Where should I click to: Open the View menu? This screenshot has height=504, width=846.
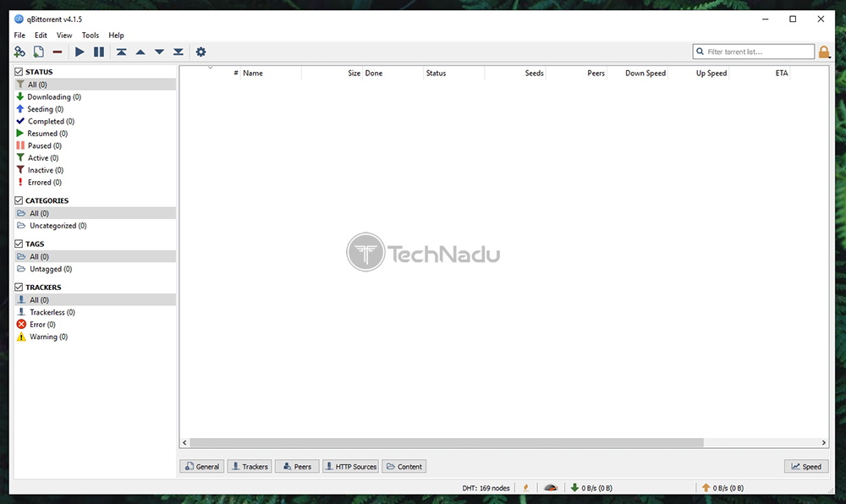click(64, 36)
